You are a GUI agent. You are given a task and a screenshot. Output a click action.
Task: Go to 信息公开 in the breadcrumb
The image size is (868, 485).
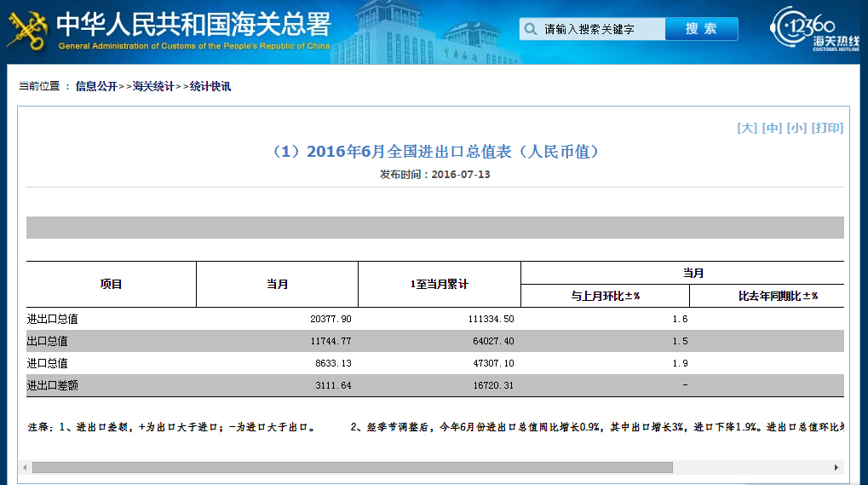coord(96,86)
